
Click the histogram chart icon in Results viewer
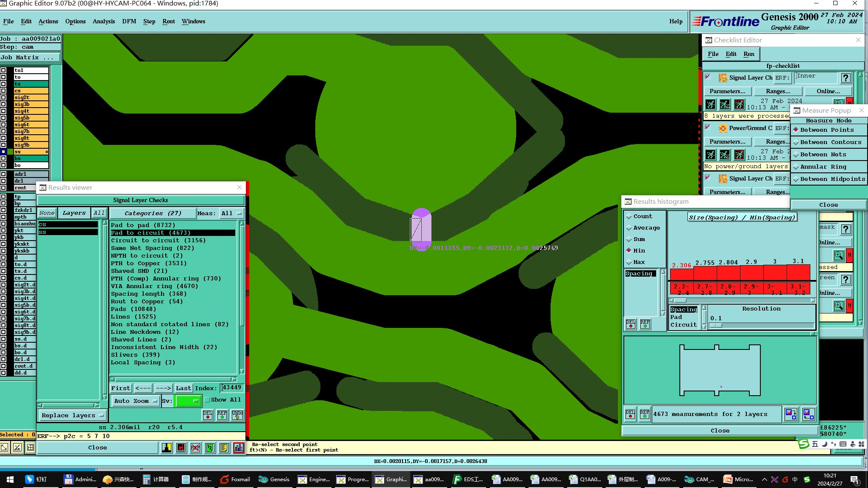point(239,448)
